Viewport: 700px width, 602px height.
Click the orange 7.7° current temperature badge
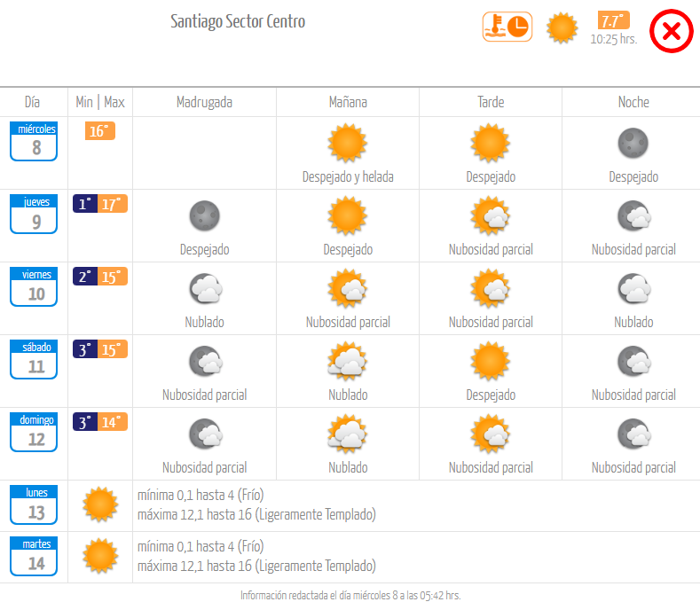(x=613, y=20)
